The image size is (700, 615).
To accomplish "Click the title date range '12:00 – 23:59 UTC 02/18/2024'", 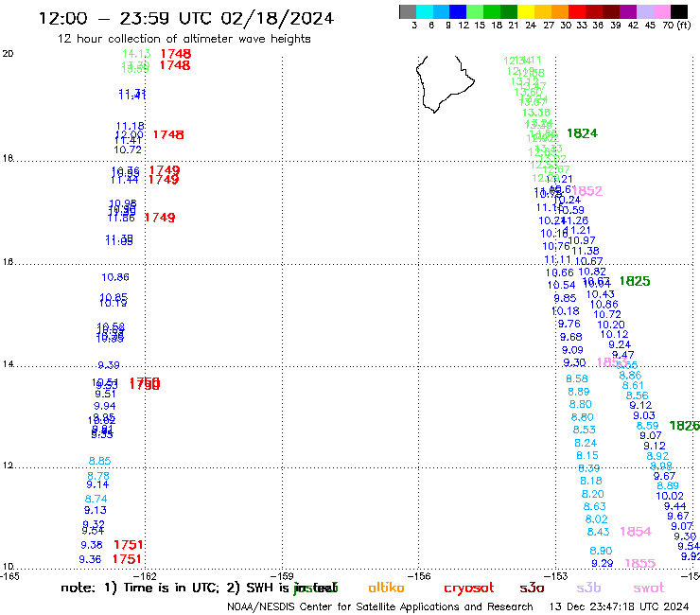I will click(x=186, y=19).
